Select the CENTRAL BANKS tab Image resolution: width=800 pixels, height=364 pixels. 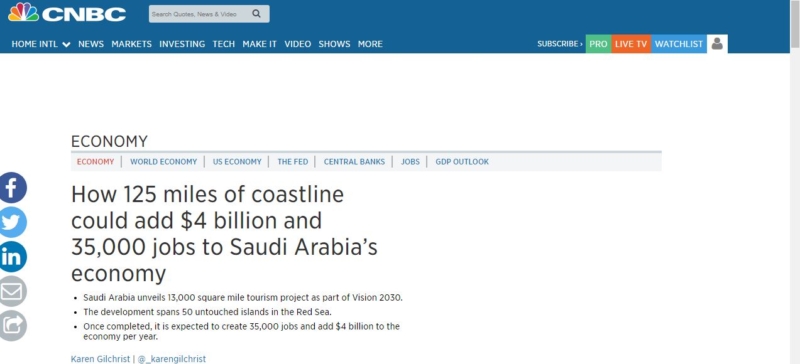354,162
